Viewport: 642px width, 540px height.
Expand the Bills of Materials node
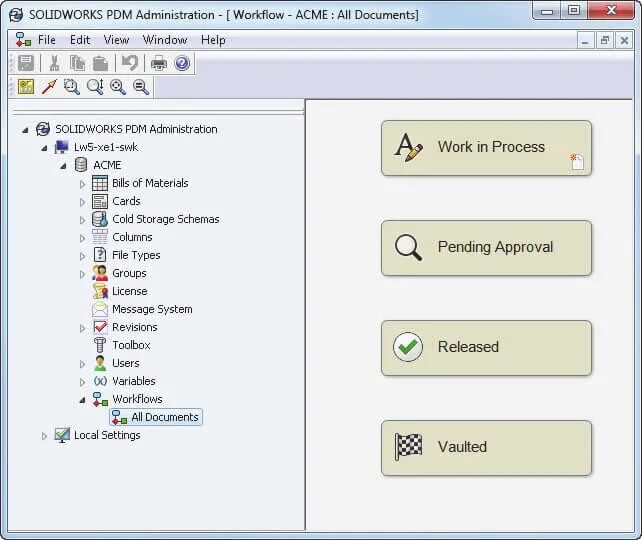(82, 184)
